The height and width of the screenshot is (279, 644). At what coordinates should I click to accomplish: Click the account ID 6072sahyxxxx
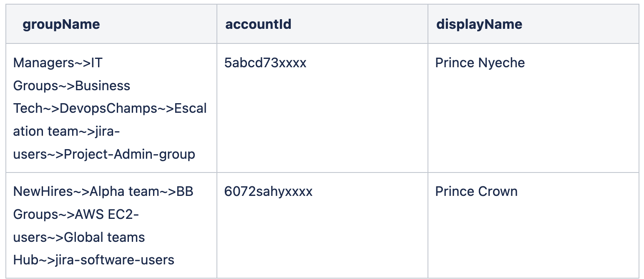click(268, 191)
